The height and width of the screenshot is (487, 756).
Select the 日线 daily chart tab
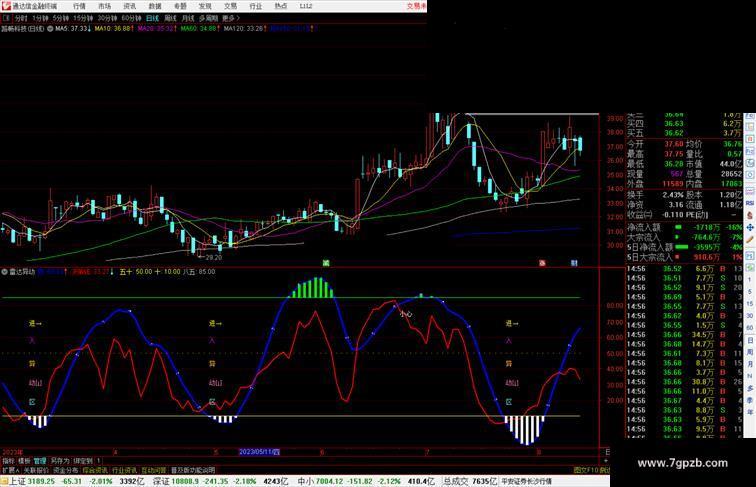[152, 18]
